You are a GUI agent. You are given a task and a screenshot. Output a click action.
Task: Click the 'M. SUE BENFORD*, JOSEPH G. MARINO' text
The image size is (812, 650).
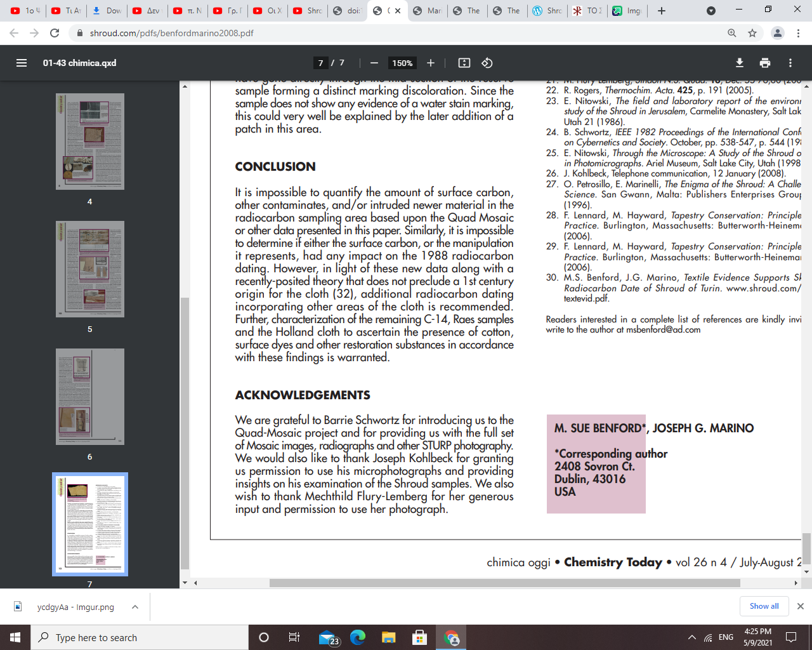(x=654, y=428)
